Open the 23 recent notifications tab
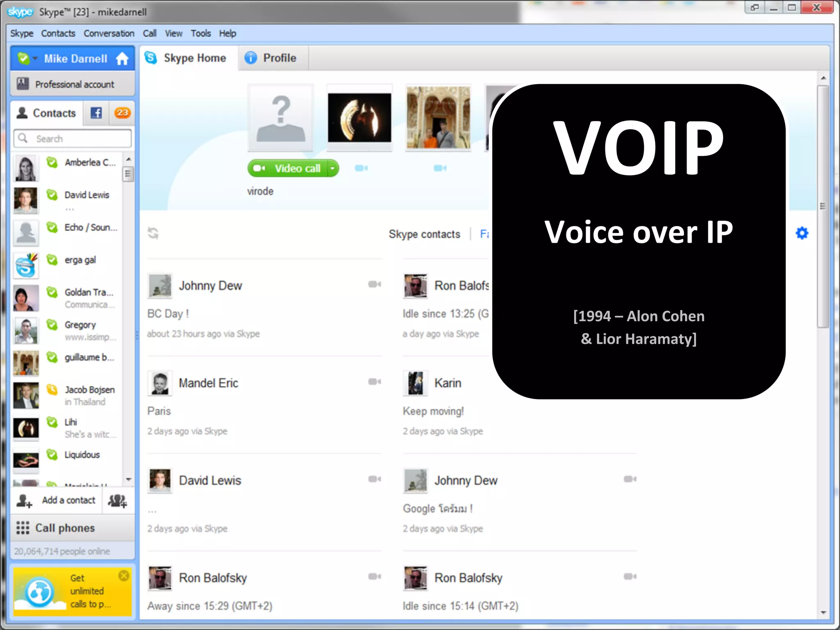This screenshot has height=630, width=840. [122, 113]
